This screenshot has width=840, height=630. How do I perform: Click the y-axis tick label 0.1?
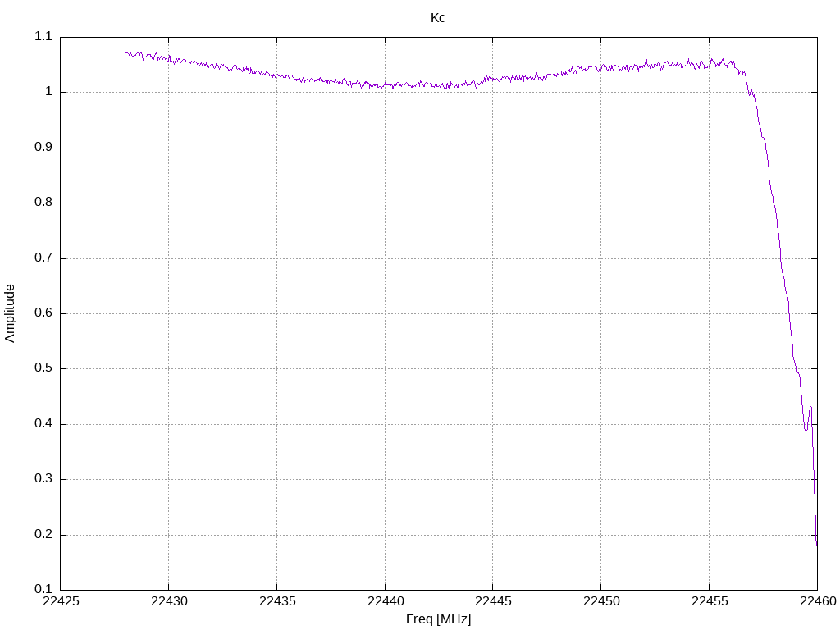click(43, 589)
